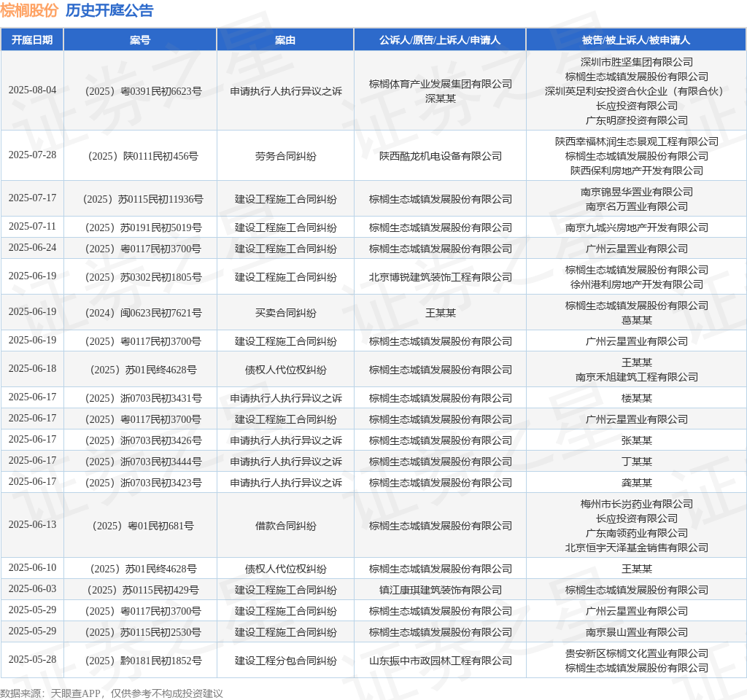The height and width of the screenshot is (700, 747).
Task: Select plaintiff 镇江康琪建筑装饰有限公司
Action: (x=440, y=590)
